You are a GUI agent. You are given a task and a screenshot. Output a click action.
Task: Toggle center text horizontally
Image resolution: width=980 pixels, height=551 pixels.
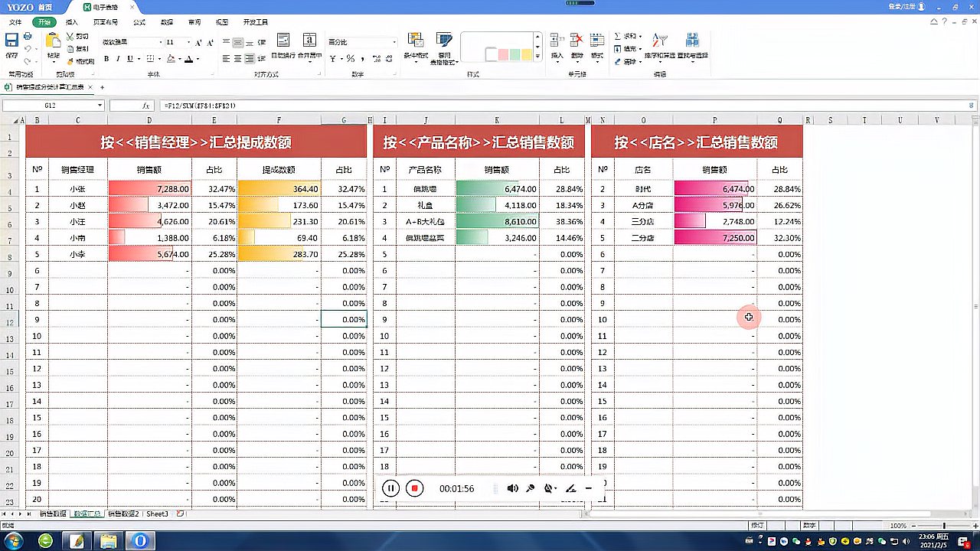point(238,59)
